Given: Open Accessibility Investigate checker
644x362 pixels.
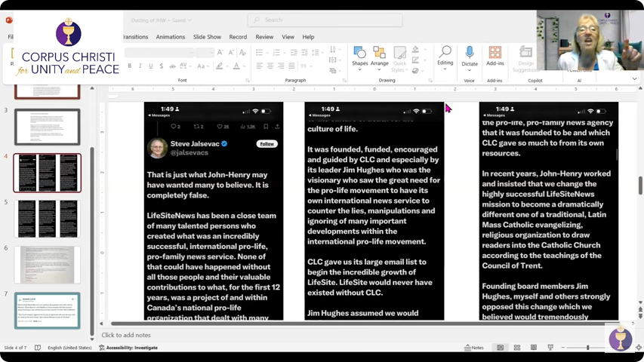Looking at the screenshot, I should (128, 348).
